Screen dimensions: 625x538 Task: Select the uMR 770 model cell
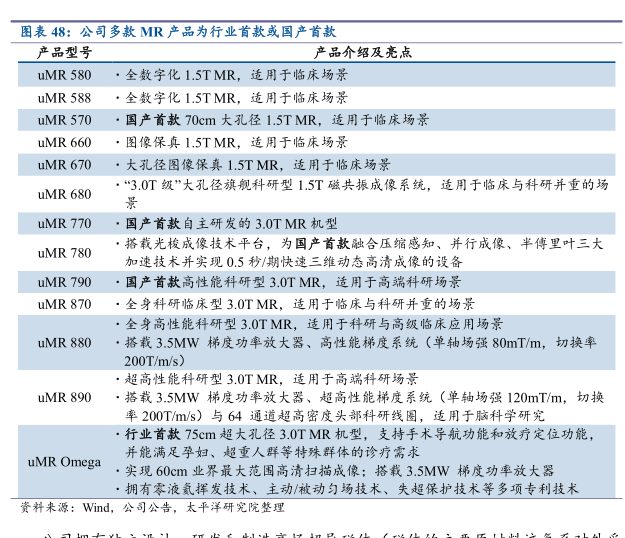[x=64, y=224]
